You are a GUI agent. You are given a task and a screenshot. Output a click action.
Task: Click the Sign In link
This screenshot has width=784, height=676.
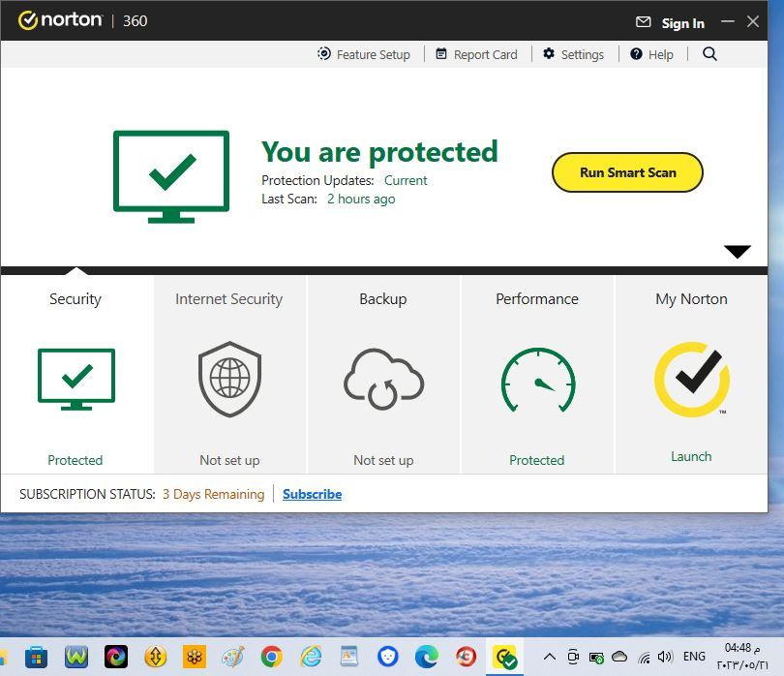tap(682, 23)
